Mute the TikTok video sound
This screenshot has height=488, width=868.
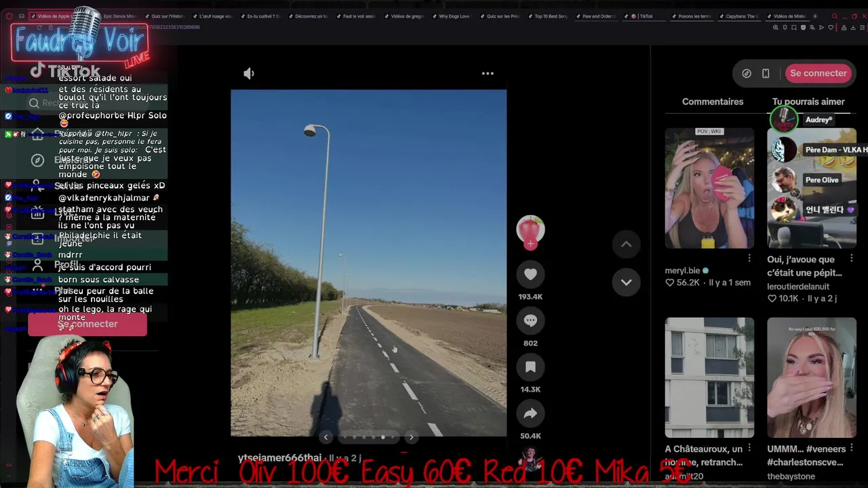(249, 73)
